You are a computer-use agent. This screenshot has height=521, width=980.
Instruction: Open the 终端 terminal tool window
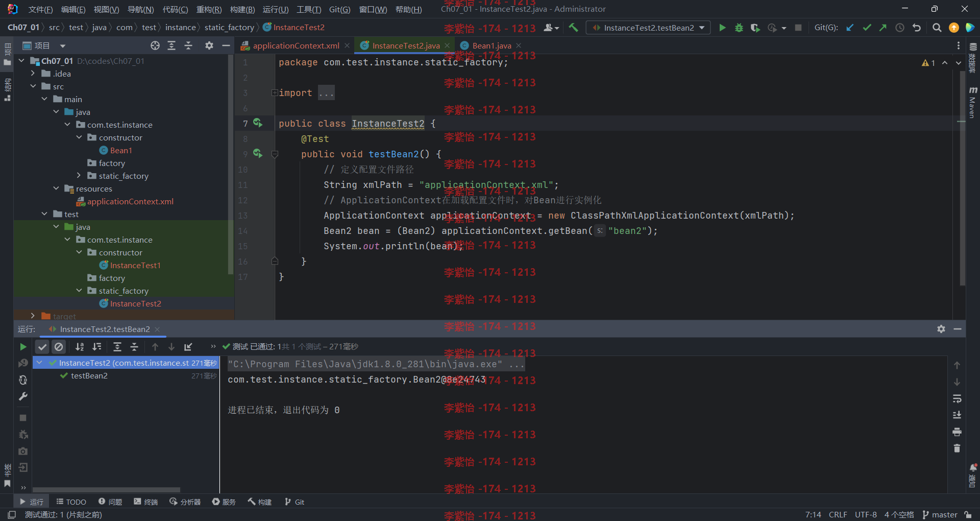pos(146,502)
